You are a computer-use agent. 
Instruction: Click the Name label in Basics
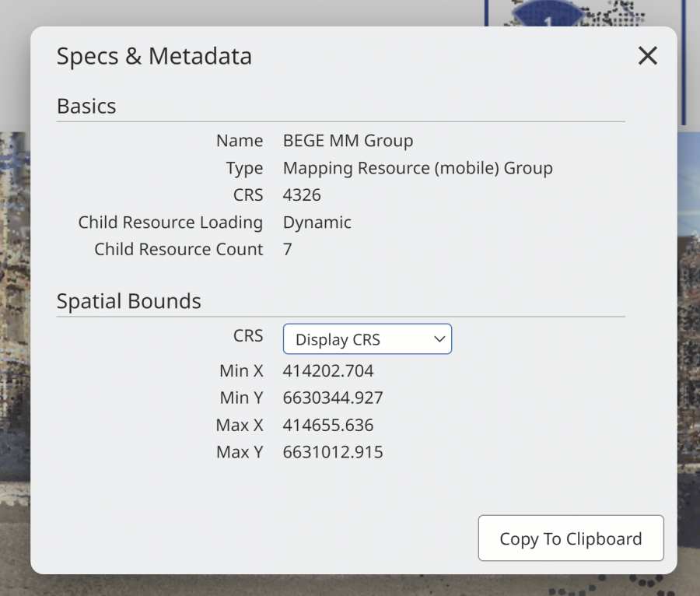click(240, 141)
